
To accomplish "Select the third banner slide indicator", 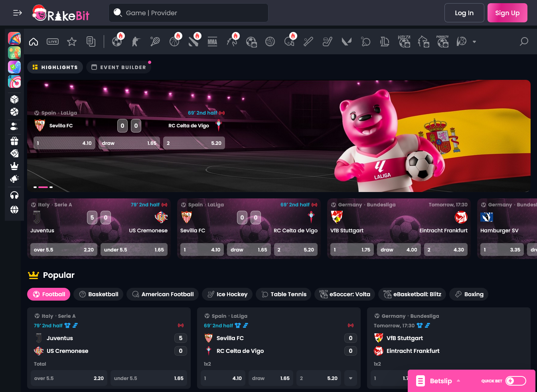I will pyautogui.click(x=51, y=187).
